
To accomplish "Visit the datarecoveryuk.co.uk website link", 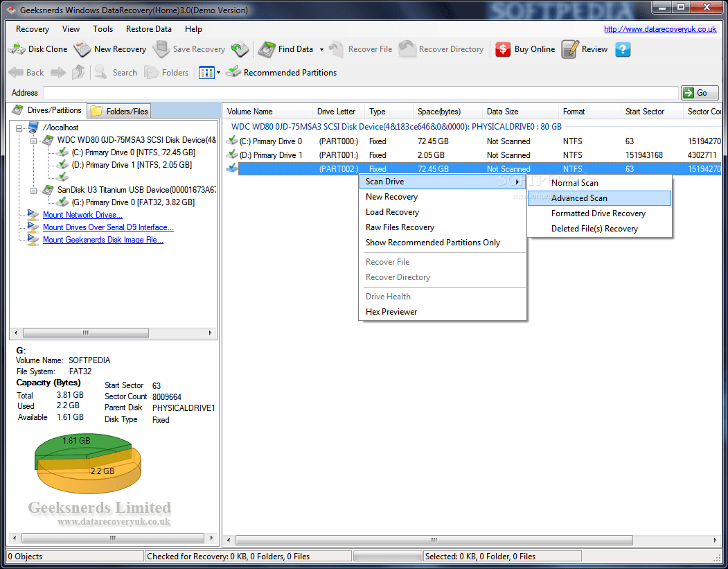I will click(x=660, y=29).
